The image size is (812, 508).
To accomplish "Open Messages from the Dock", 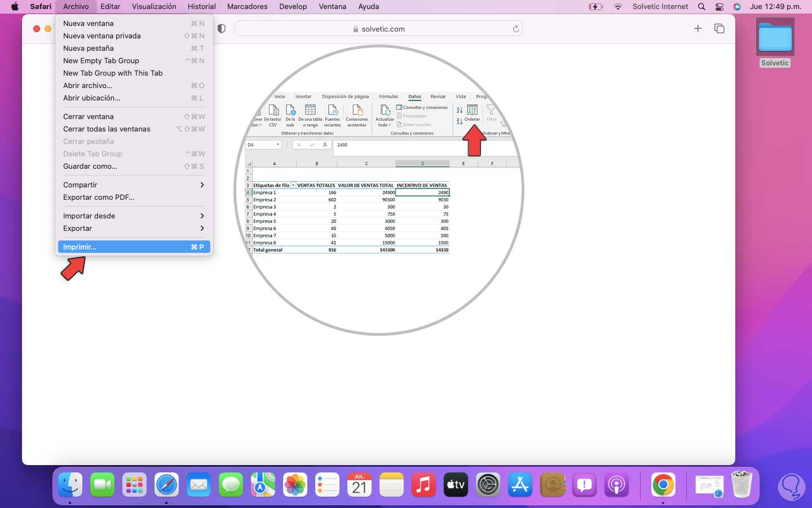I will click(231, 485).
